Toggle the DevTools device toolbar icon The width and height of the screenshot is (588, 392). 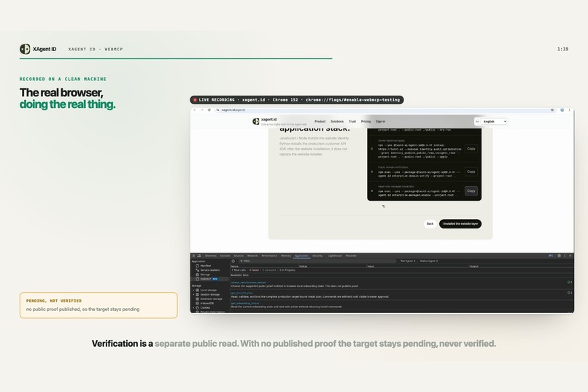tap(199, 255)
